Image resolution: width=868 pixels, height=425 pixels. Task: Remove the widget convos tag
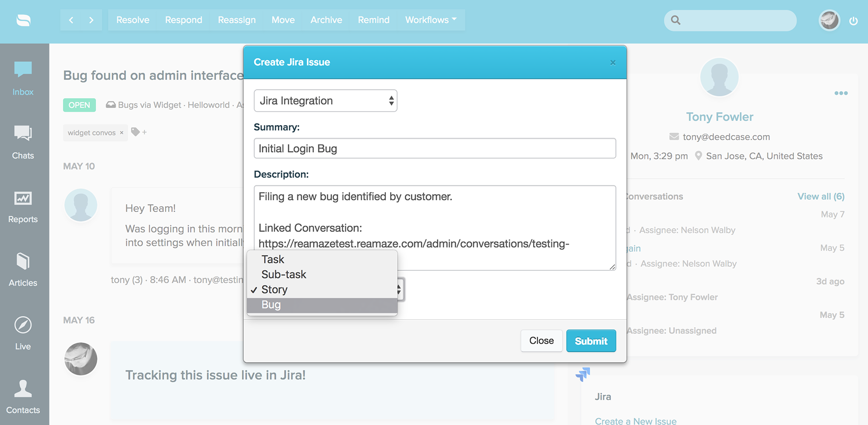click(122, 133)
